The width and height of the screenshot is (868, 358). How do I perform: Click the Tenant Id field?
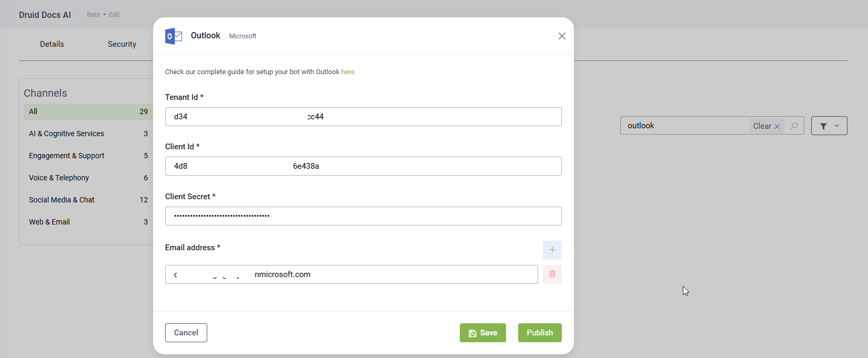point(363,117)
